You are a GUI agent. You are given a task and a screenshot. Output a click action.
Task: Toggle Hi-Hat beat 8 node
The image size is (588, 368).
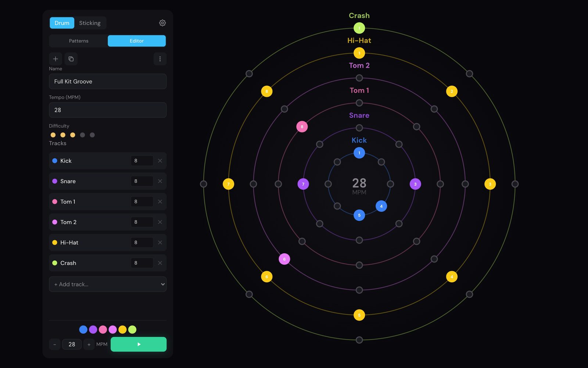pos(267,91)
